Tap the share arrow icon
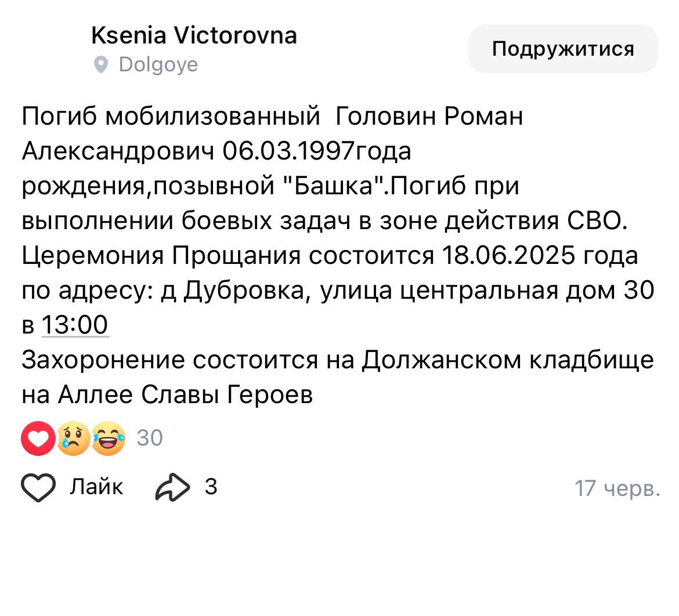This screenshot has width=679, height=616. 172,487
